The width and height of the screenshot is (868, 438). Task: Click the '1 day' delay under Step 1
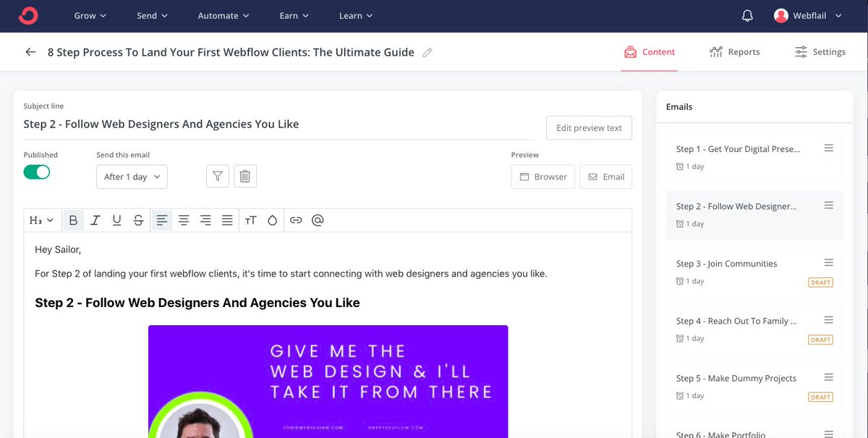(690, 167)
